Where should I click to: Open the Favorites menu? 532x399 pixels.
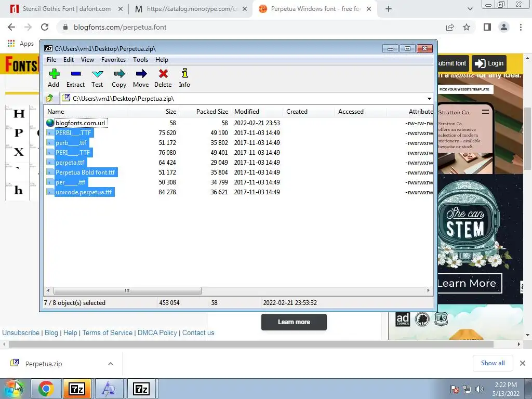click(x=113, y=60)
